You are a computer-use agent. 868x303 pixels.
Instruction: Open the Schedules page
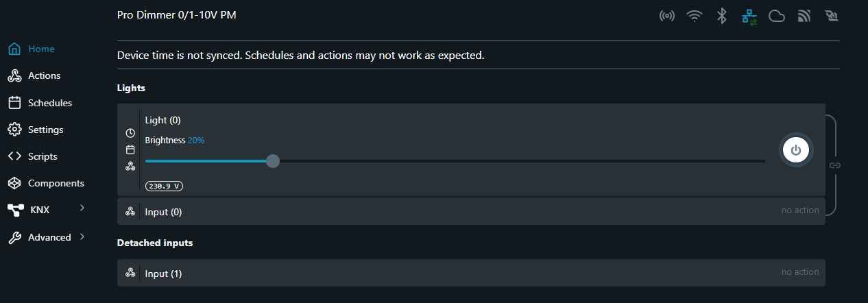click(49, 103)
